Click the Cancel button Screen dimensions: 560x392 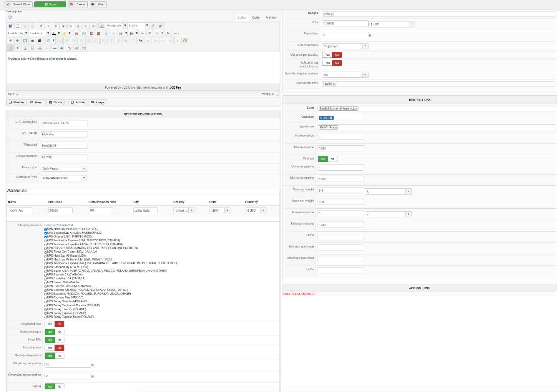click(x=78, y=4)
